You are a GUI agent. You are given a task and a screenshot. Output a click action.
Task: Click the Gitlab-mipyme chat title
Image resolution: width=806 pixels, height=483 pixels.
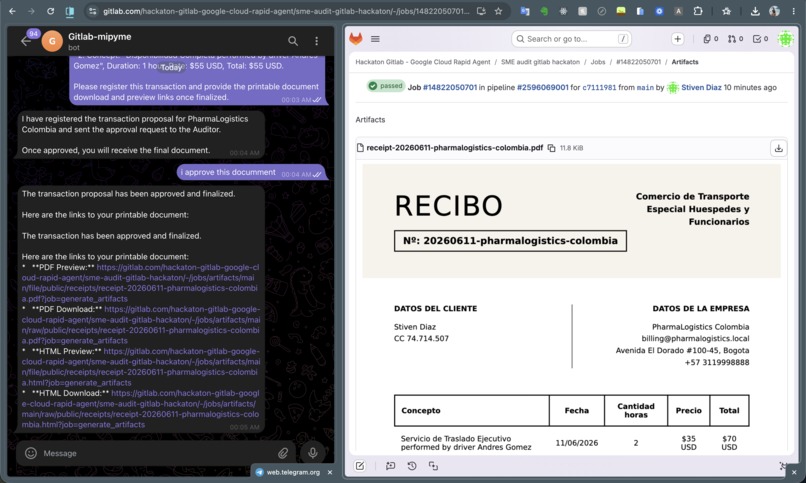(100, 36)
